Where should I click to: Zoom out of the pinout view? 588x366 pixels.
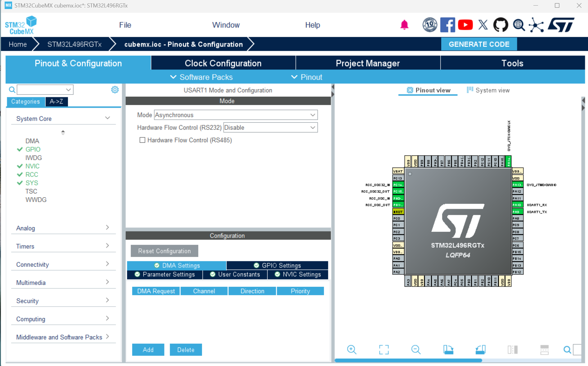[416, 350]
